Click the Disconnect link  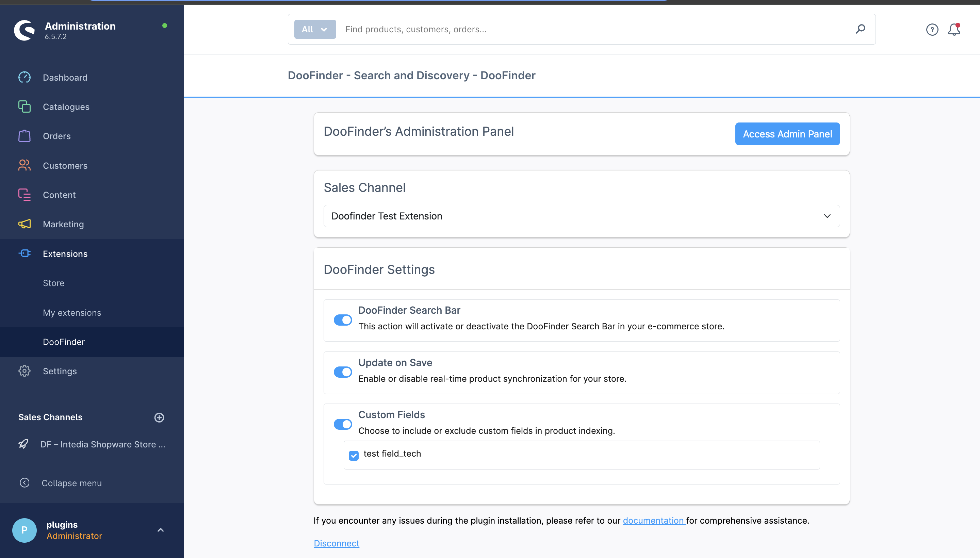336,543
